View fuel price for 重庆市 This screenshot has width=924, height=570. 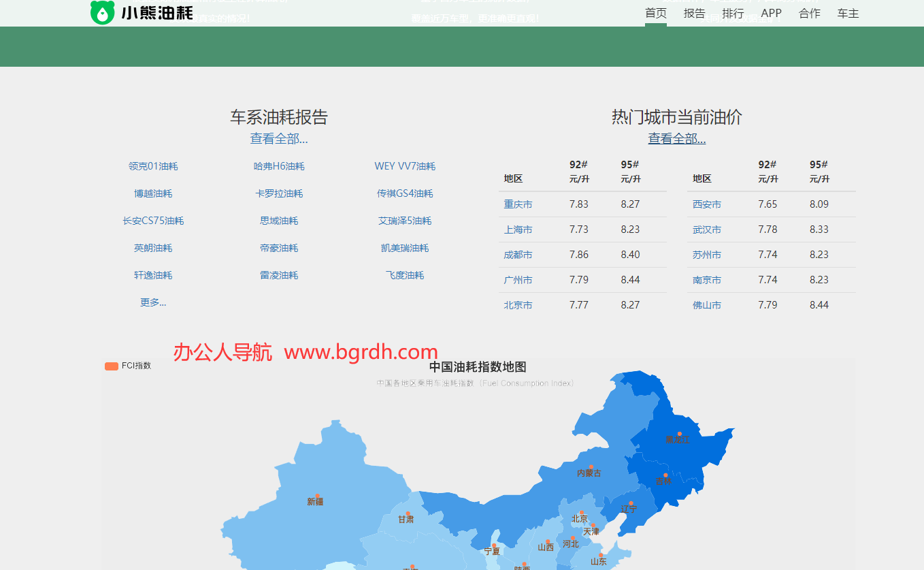tap(518, 204)
